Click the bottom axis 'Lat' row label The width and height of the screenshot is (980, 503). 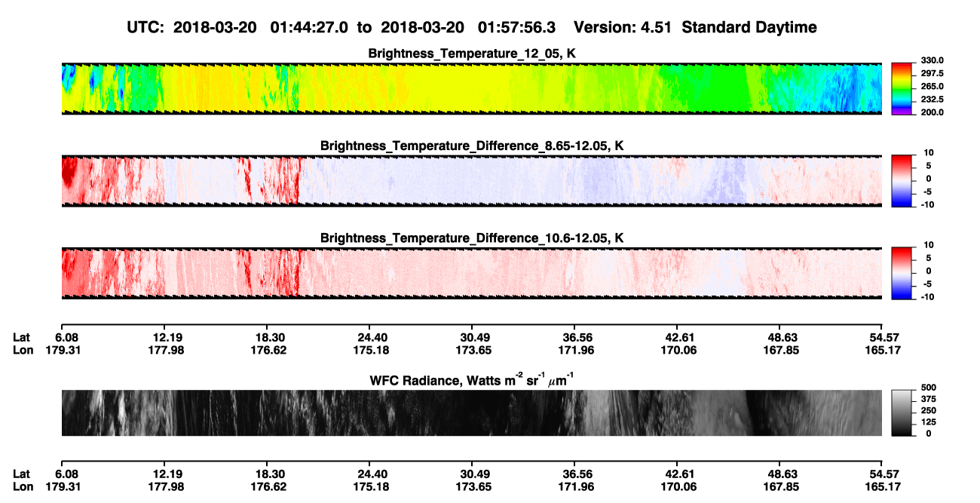pos(22,474)
